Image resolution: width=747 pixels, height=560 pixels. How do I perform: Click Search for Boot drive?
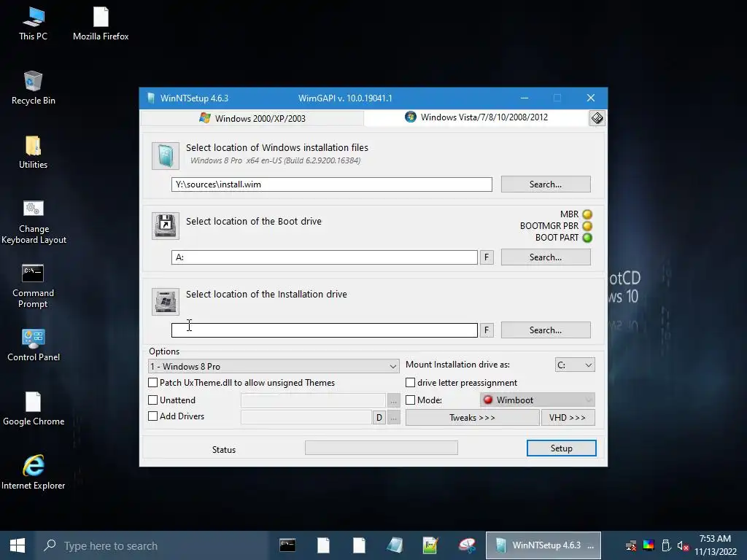546,257
